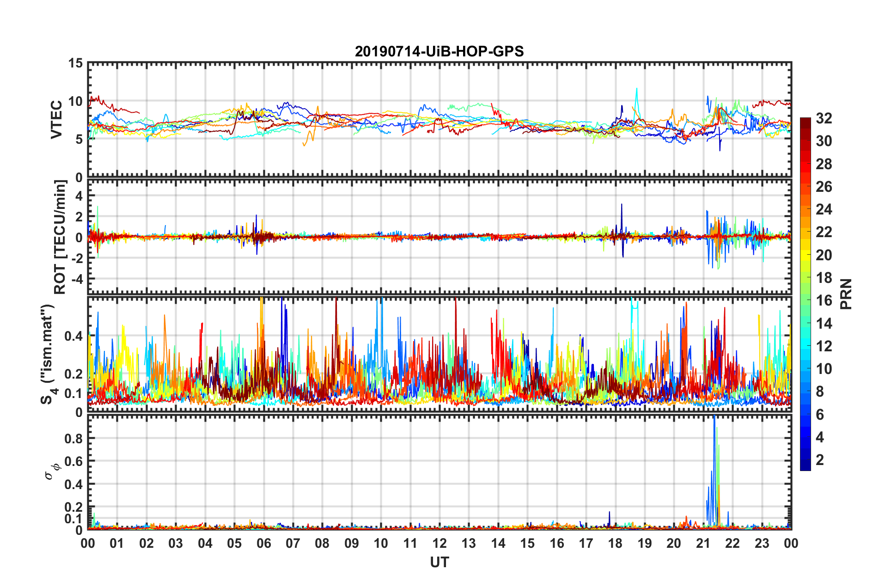The height and width of the screenshot is (588, 879).
Task: Click the 15 tick on VTEC axis
Action: [x=75, y=63]
